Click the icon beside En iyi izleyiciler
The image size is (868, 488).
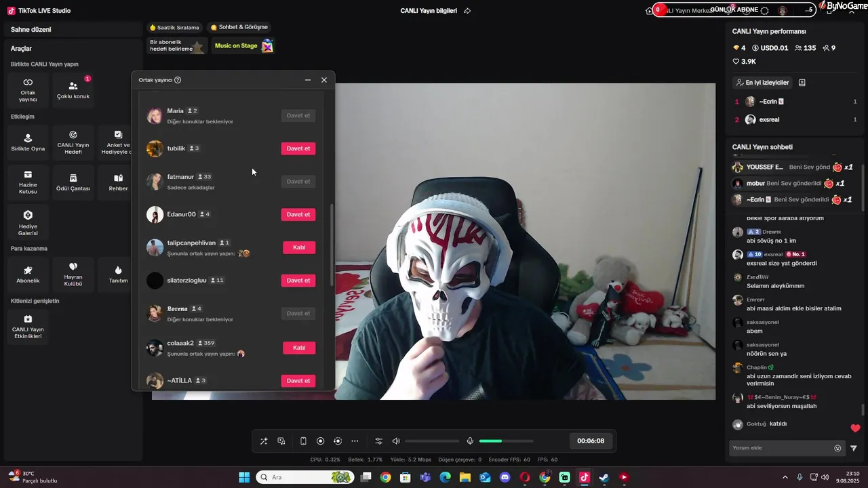802,83
